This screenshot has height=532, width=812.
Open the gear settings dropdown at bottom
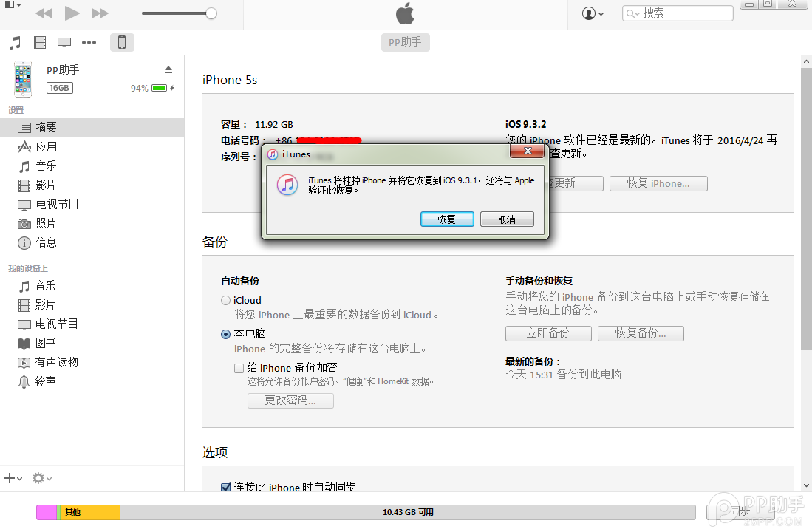[x=42, y=478]
